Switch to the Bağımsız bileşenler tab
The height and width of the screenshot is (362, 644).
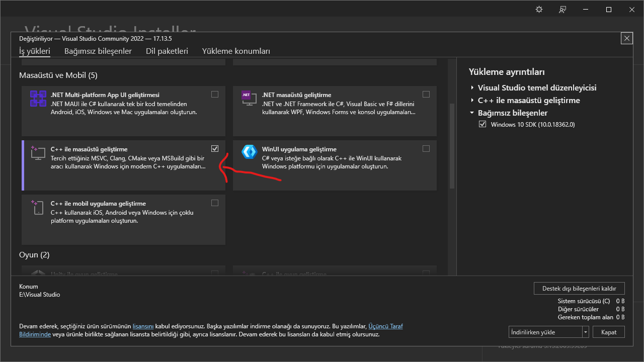pos(98,51)
